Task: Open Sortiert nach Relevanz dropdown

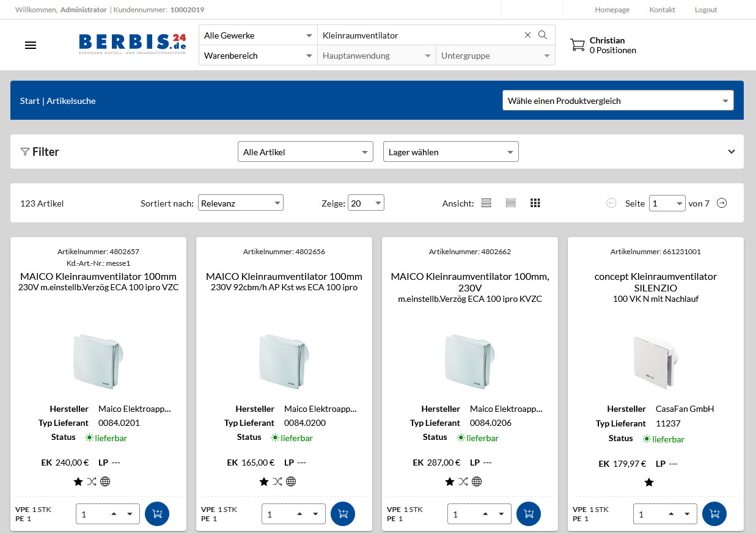Action: 241,203
